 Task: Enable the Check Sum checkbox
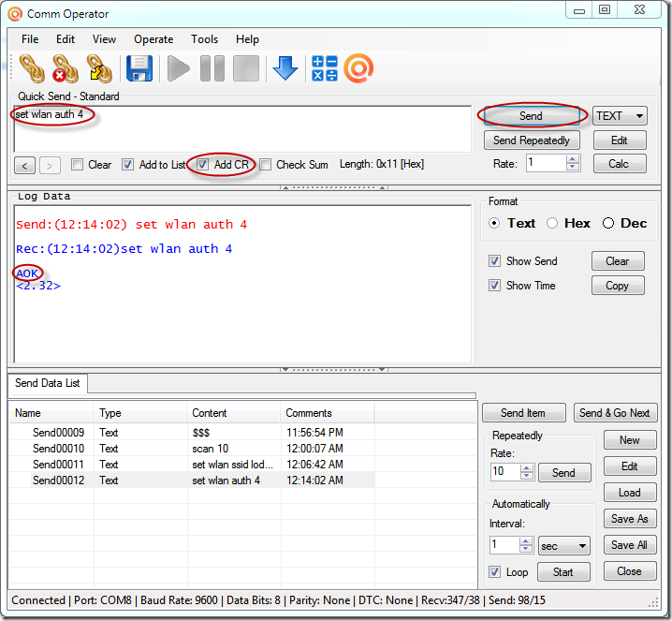click(266, 165)
